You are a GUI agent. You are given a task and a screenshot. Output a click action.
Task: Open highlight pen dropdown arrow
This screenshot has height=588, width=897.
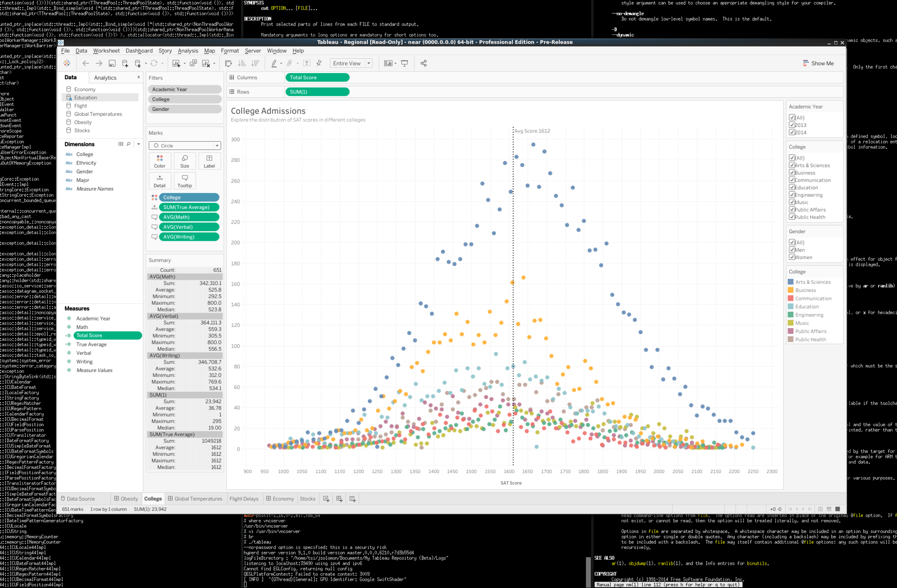coord(281,64)
